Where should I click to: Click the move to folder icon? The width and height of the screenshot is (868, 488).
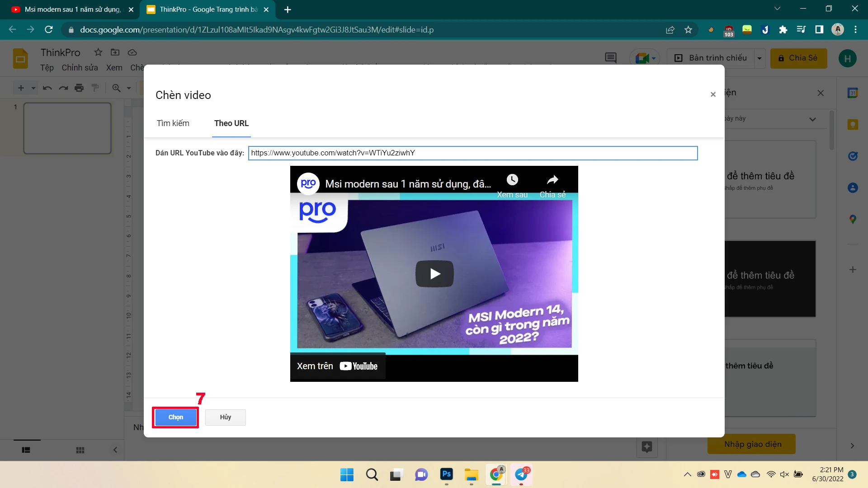tap(115, 52)
